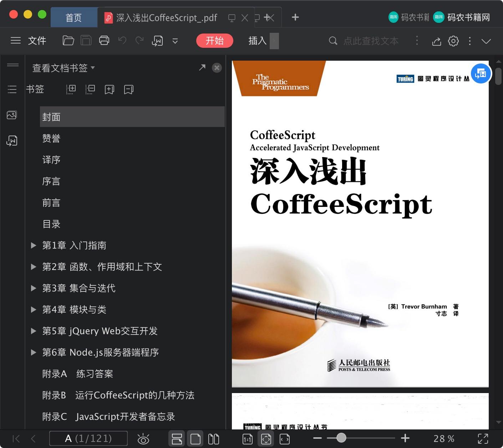Expand 第1章 入门指南 bookmark
The height and width of the screenshot is (448, 503).
point(34,245)
